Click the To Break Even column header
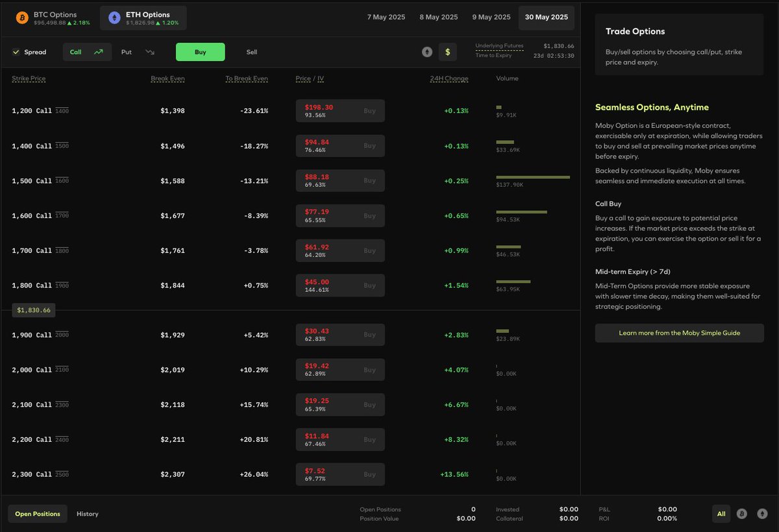Image resolution: width=779 pixels, height=532 pixels. pos(247,79)
